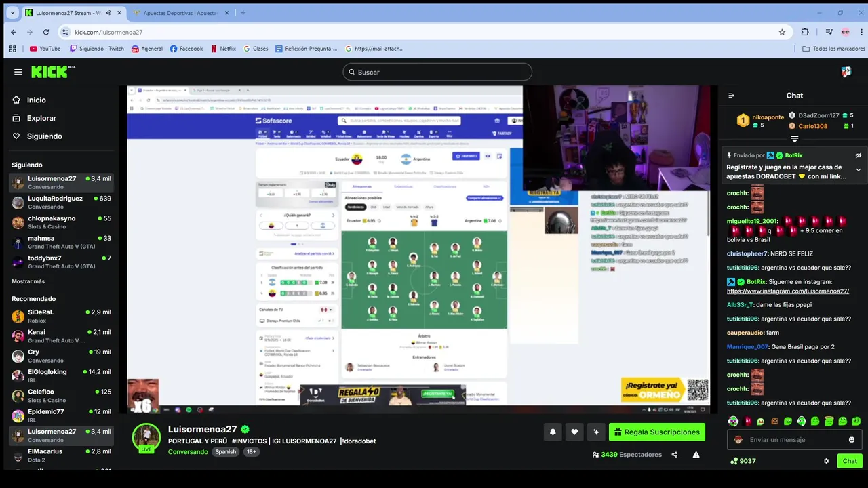868x488 pixels.
Task: Open the Kick hamburger sidebar menu
Action: [18, 72]
